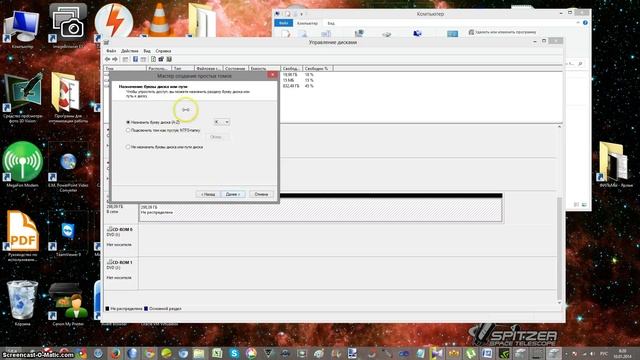
Task: Open Действие menu in Disk Management
Action: pyautogui.click(x=129, y=51)
